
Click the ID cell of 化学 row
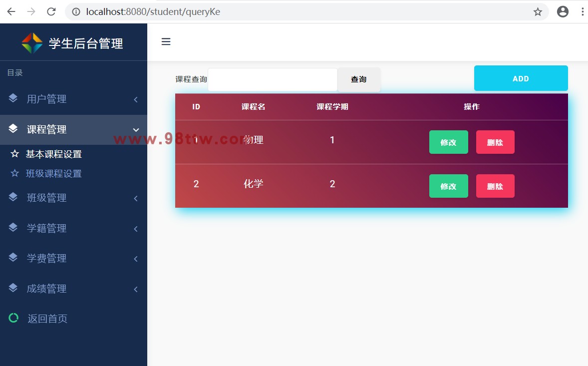(196, 184)
